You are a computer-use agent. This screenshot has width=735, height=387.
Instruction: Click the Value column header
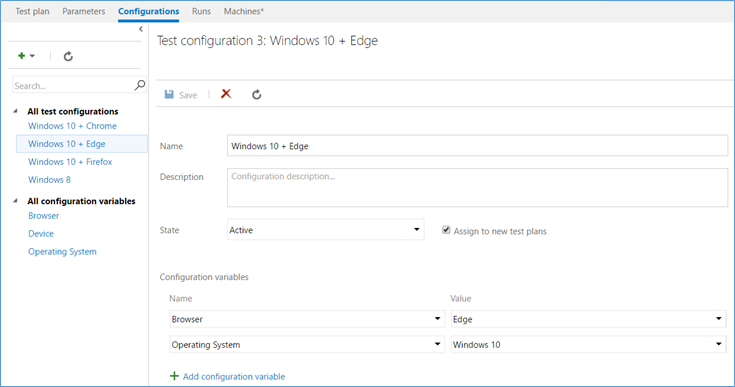(461, 298)
